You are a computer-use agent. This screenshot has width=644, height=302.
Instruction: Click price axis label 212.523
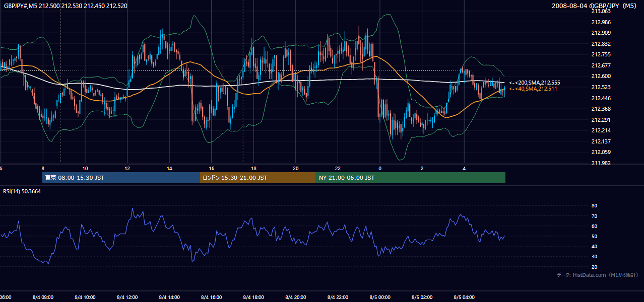[x=601, y=87]
